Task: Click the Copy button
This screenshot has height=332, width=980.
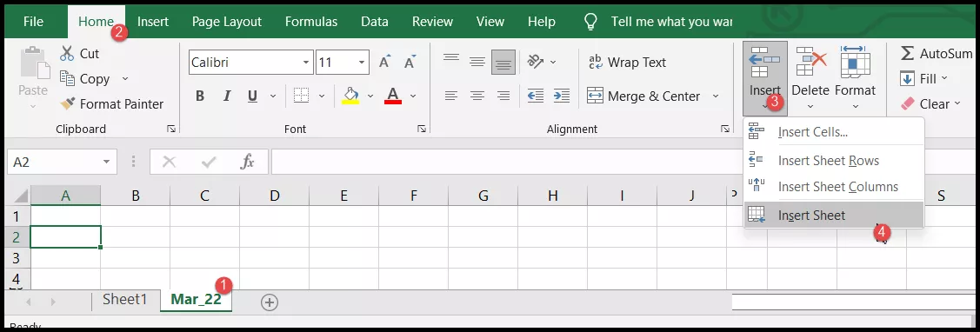Action: point(86,79)
